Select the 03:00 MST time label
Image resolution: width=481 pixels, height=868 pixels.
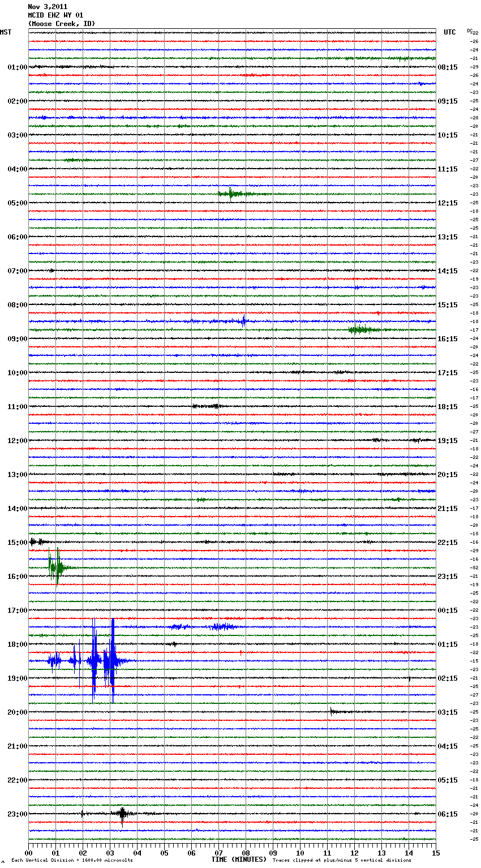coord(17,135)
